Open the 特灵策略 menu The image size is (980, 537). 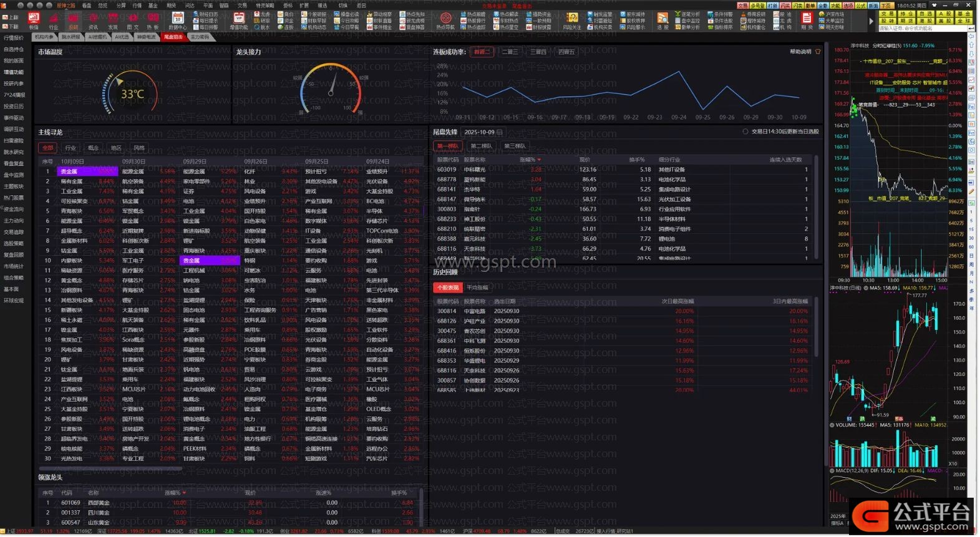click(x=264, y=5)
